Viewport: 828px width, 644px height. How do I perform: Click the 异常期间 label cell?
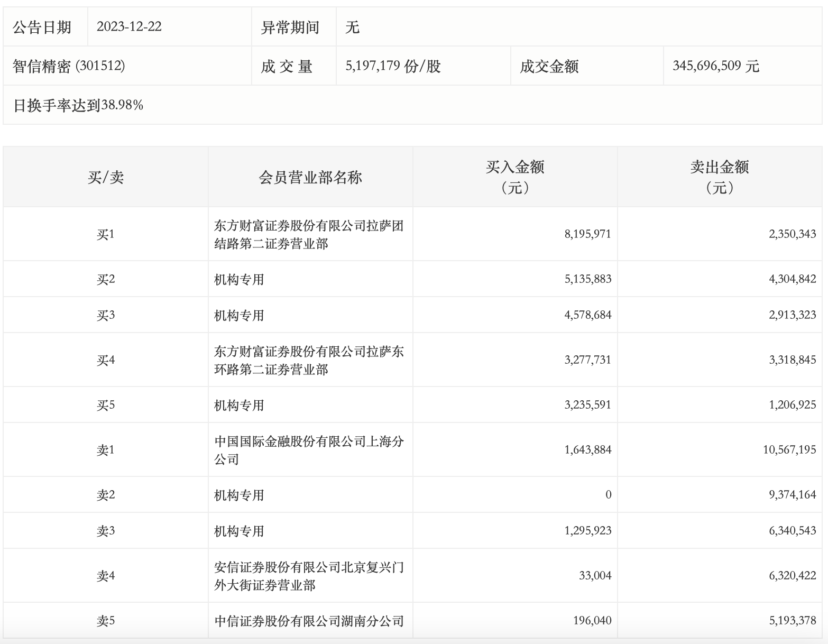tap(293, 27)
